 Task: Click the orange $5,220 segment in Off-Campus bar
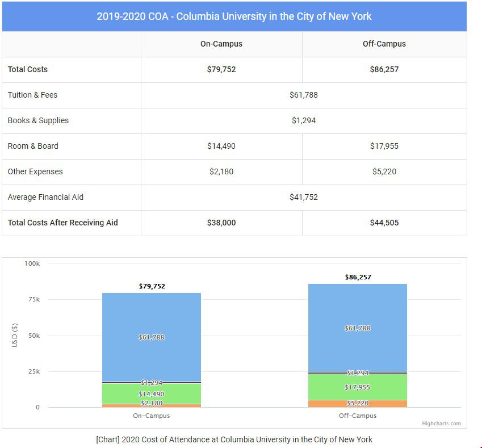pos(358,404)
